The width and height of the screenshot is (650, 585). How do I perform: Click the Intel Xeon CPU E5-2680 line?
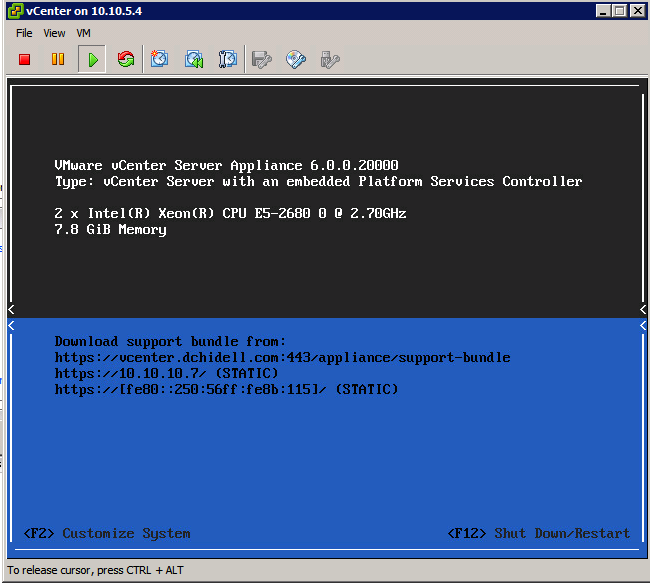tap(230, 214)
